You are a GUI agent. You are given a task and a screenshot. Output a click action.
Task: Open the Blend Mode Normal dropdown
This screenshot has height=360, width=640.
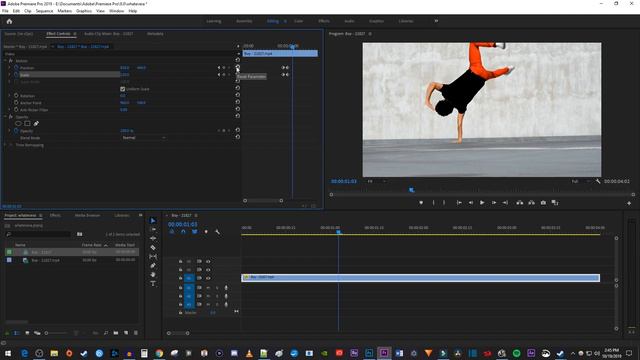tap(144, 138)
